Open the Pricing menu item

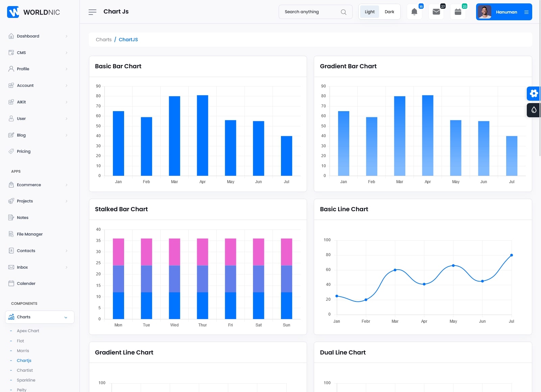point(24,151)
